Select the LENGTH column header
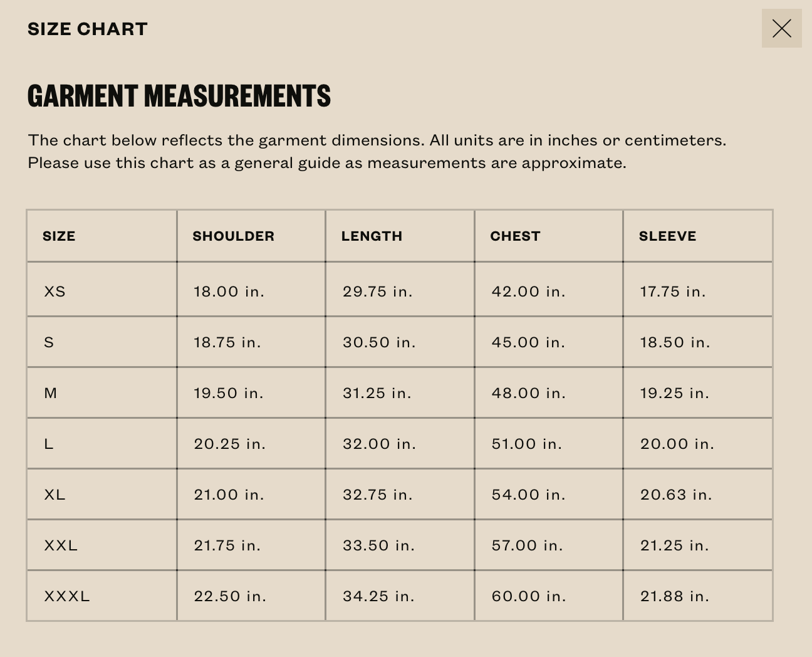This screenshot has width=812, height=657. coord(372,236)
